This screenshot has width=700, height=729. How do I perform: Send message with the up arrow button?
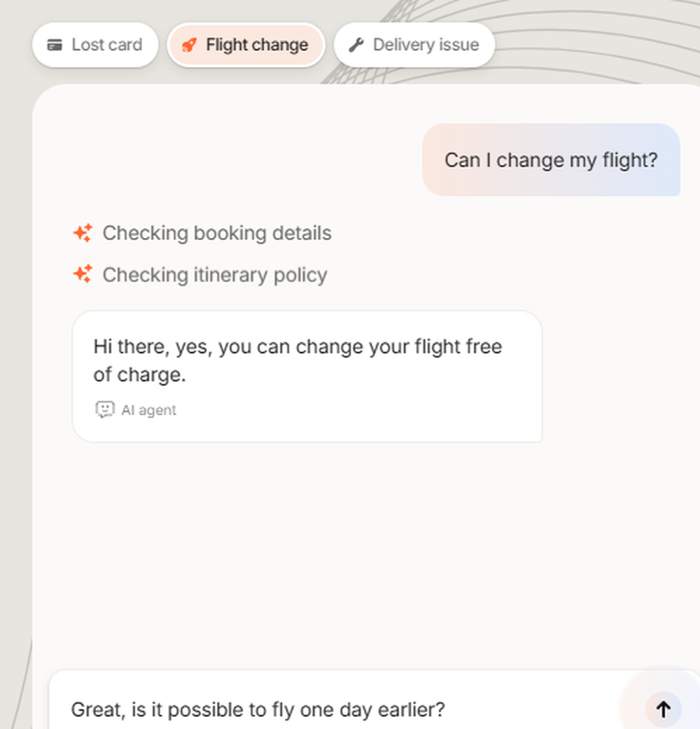(x=664, y=709)
